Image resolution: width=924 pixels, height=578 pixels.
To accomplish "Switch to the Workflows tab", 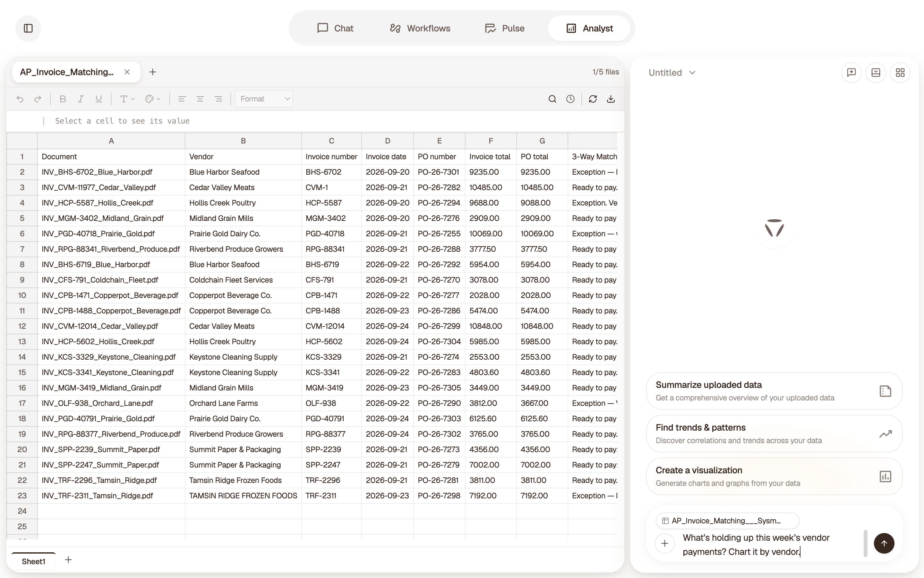I will [x=420, y=28].
